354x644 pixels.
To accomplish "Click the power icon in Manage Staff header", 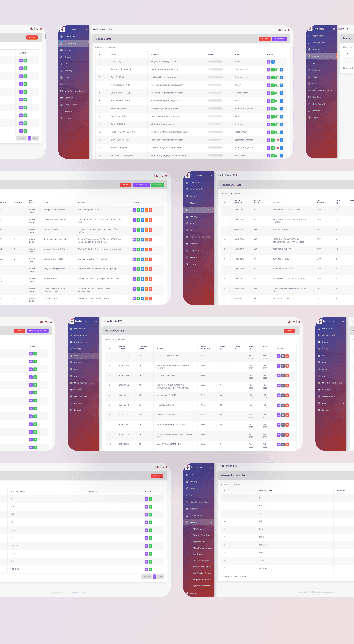I will click(289, 30).
